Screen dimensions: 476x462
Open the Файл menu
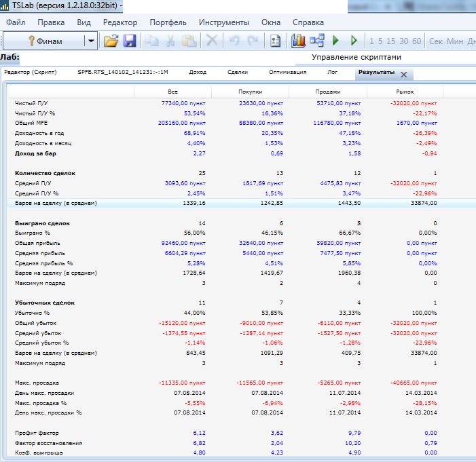(16, 22)
